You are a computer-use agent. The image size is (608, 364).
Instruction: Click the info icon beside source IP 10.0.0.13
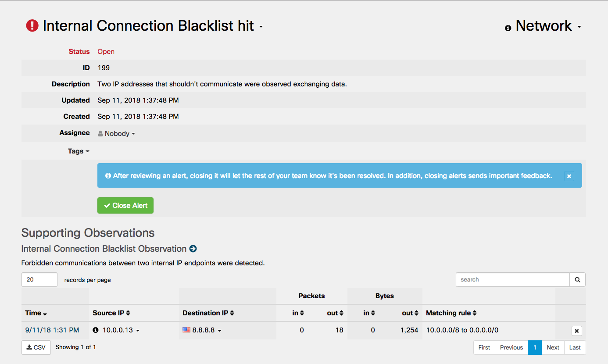[x=97, y=330]
